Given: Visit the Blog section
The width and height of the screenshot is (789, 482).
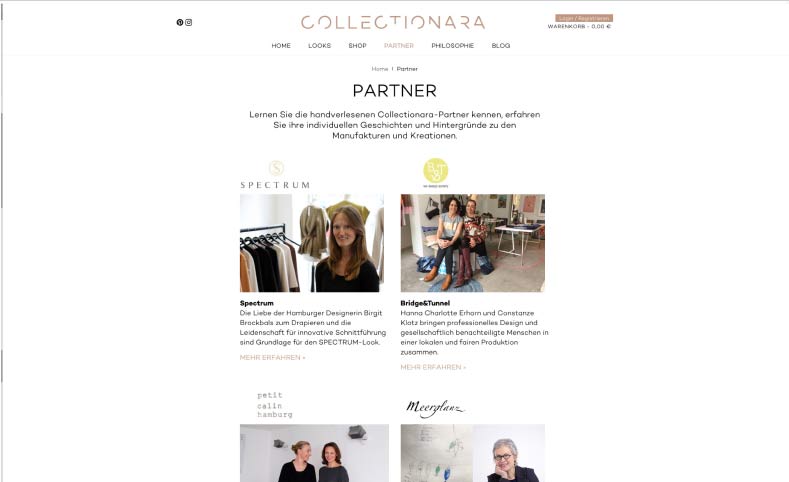Looking at the screenshot, I should tap(501, 46).
